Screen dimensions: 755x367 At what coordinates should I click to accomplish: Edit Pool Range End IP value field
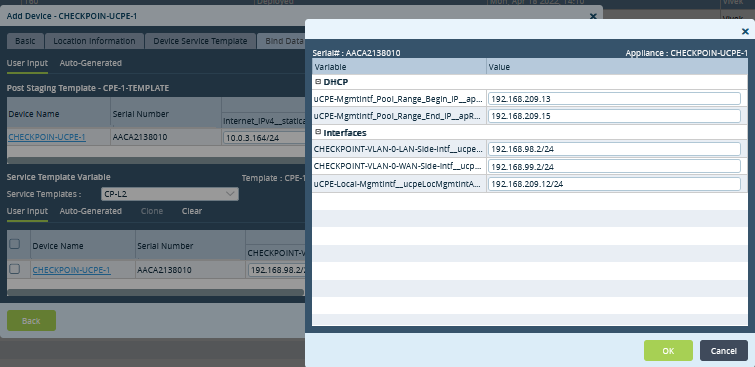[x=614, y=116]
